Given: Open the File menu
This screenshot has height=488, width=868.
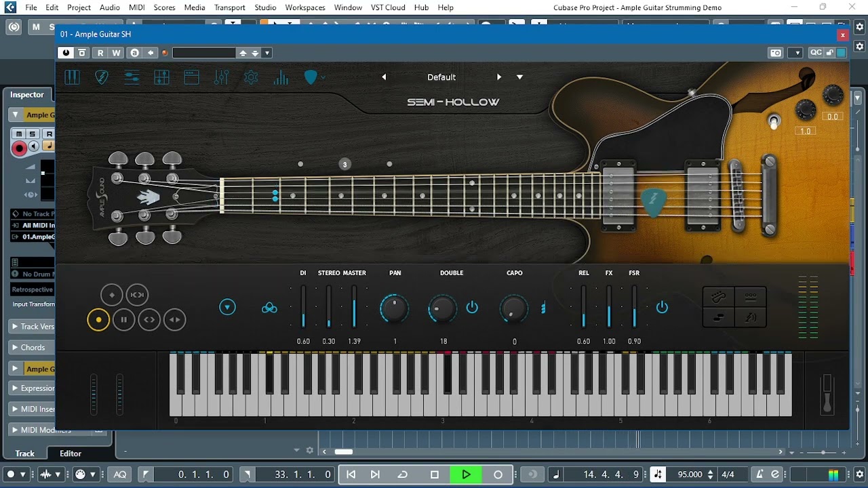Looking at the screenshot, I should tap(31, 7).
